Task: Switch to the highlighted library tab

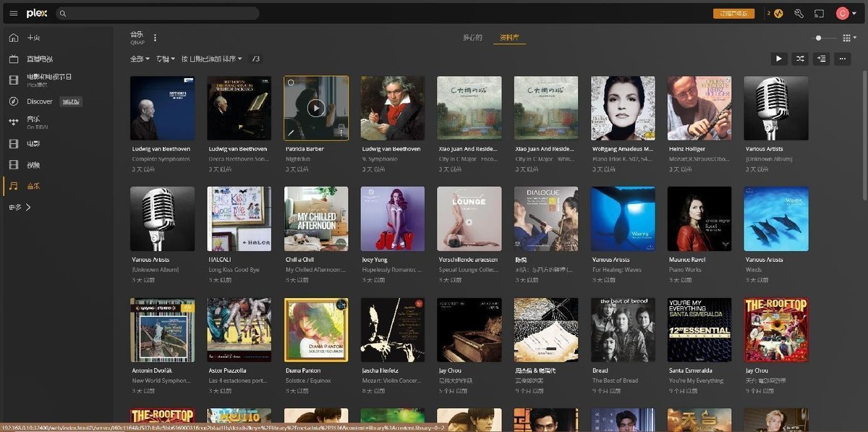Action: pos(509,38)
